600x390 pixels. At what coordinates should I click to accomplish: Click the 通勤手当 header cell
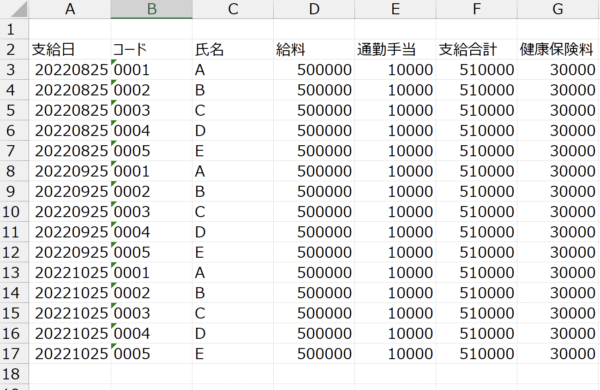pyautogui.click(x=395, y=49)
